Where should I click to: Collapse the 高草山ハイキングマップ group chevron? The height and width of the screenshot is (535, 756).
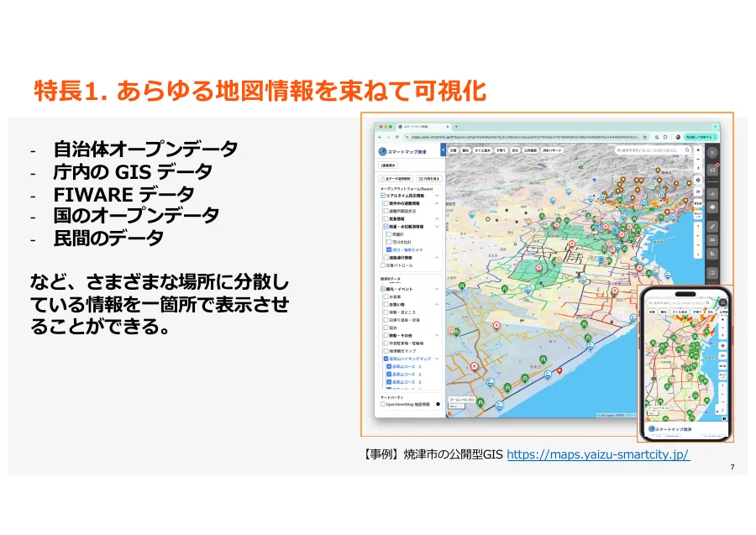coord(437,359)
